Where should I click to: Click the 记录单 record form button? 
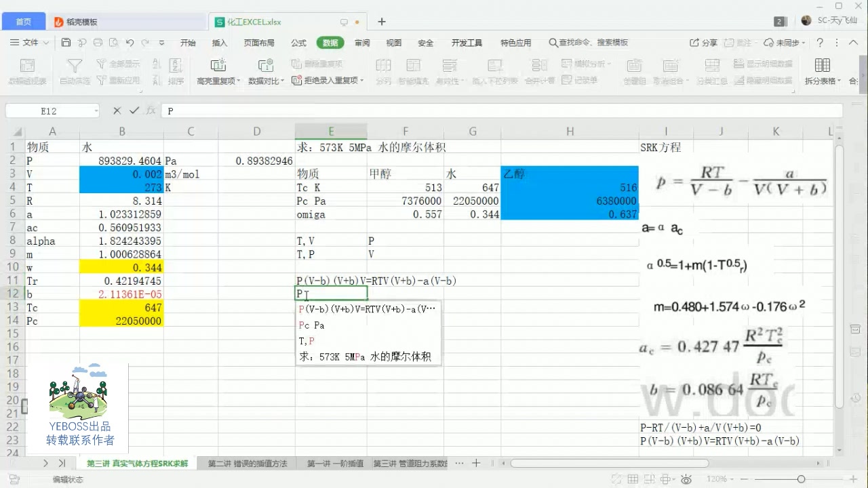tap(580, 80)
